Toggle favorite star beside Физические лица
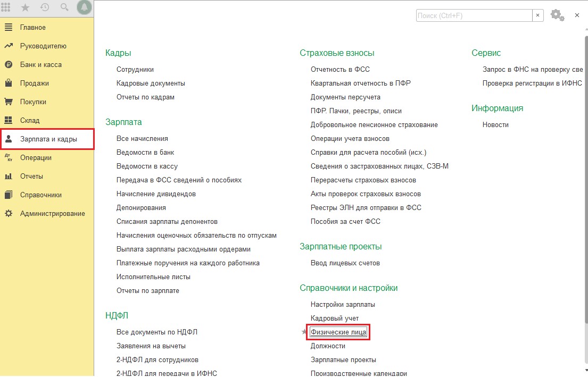The image size is (588, 377). click(x=304, y=332)
